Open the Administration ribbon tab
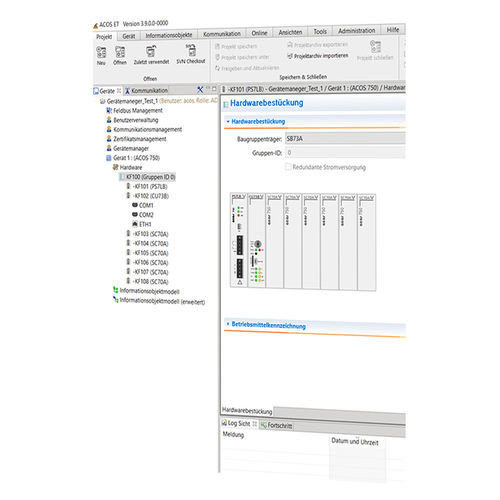Viewport: 500px width, 500px height. point(357,31)
